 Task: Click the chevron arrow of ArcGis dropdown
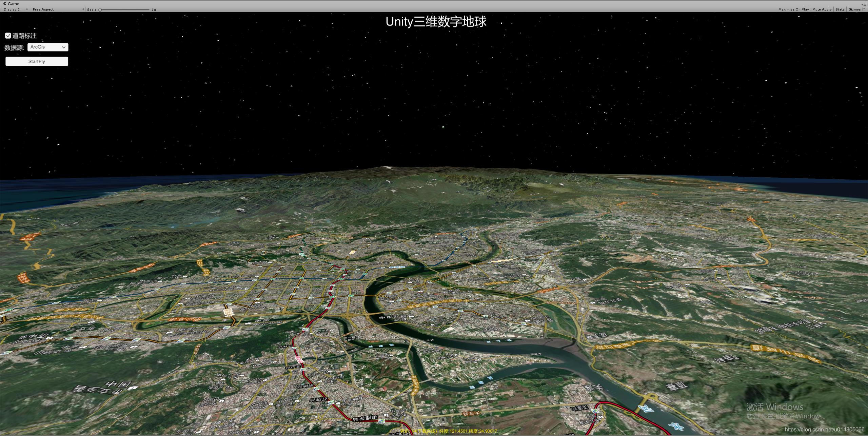[x=63, y=47]
